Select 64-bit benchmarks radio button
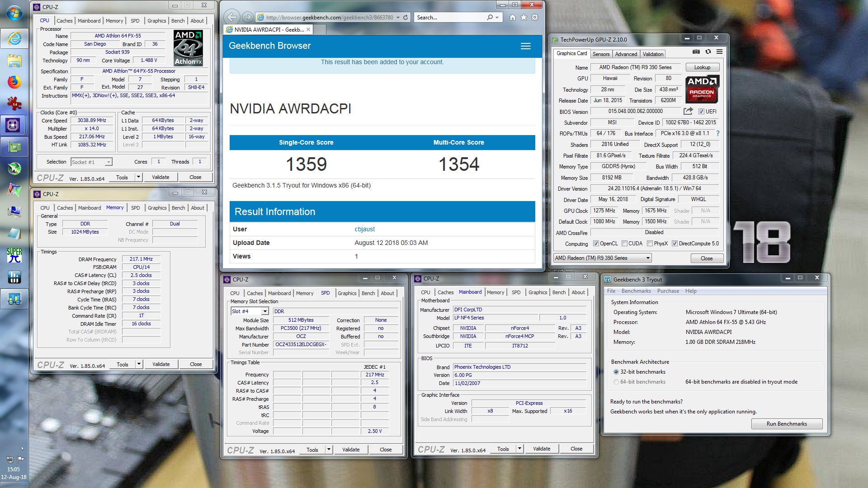Viewport: 868px width, 488px height. coord(616,382)
